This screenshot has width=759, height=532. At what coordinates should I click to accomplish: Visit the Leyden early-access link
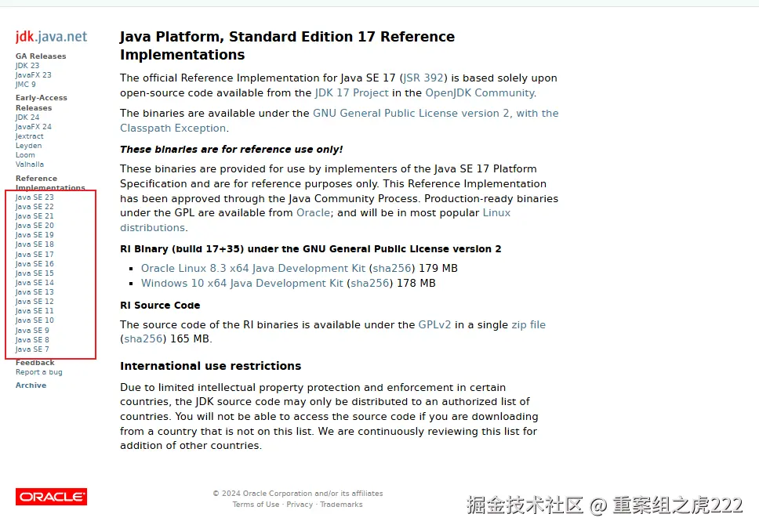(28, 146)
